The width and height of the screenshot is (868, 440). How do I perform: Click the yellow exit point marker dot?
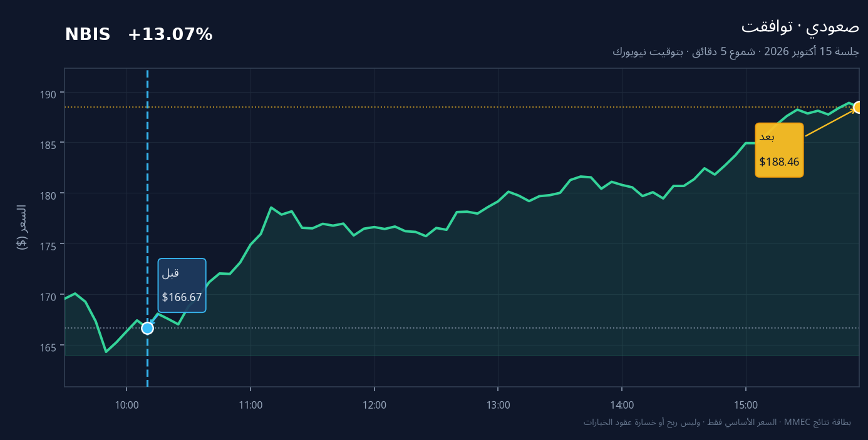click(859, 108)
